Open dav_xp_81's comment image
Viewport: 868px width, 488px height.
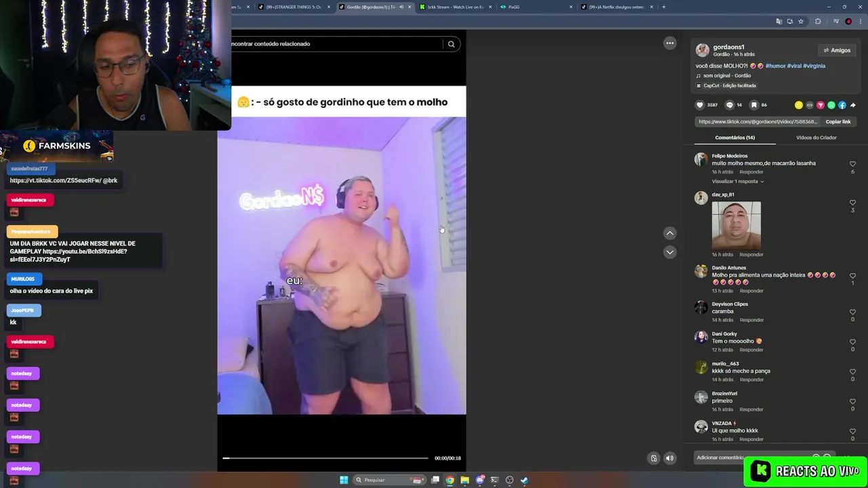tap(736, 226)
